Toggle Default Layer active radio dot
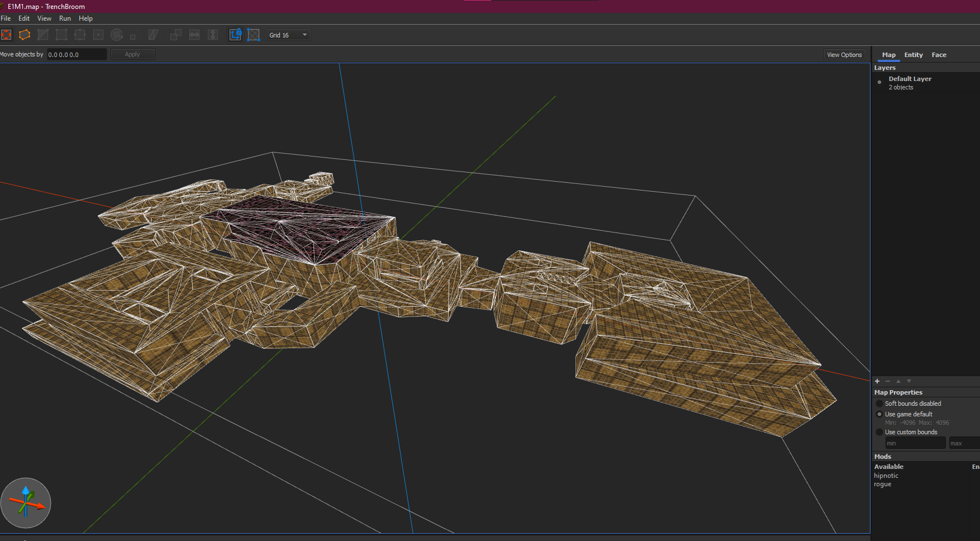The height and width of the screenshot is (541, 980). [x=879, y=82]
